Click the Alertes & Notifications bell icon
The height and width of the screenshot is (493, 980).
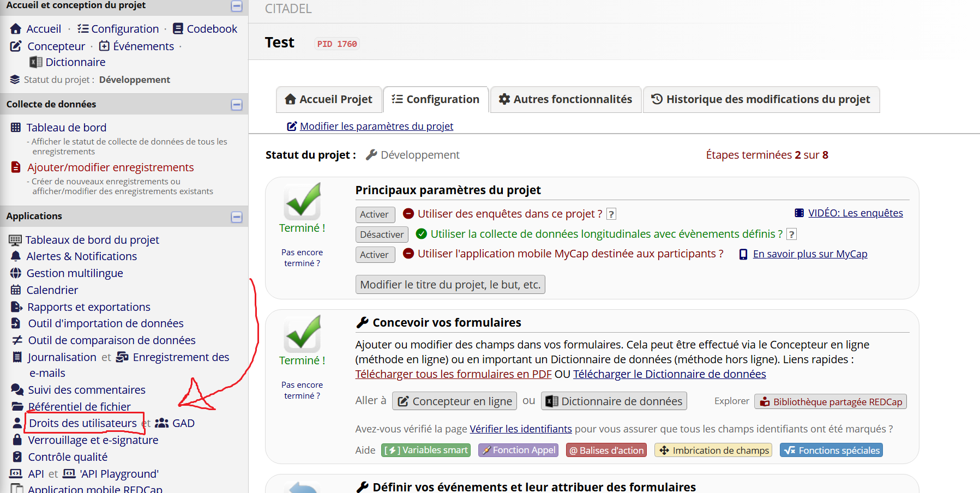click(x=16, y=256)
